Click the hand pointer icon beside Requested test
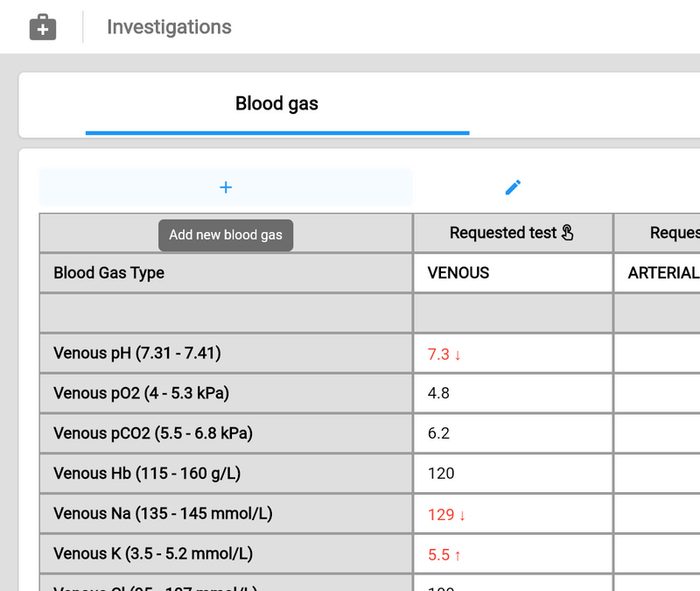700x591 pixels. (x=568, y=233)
